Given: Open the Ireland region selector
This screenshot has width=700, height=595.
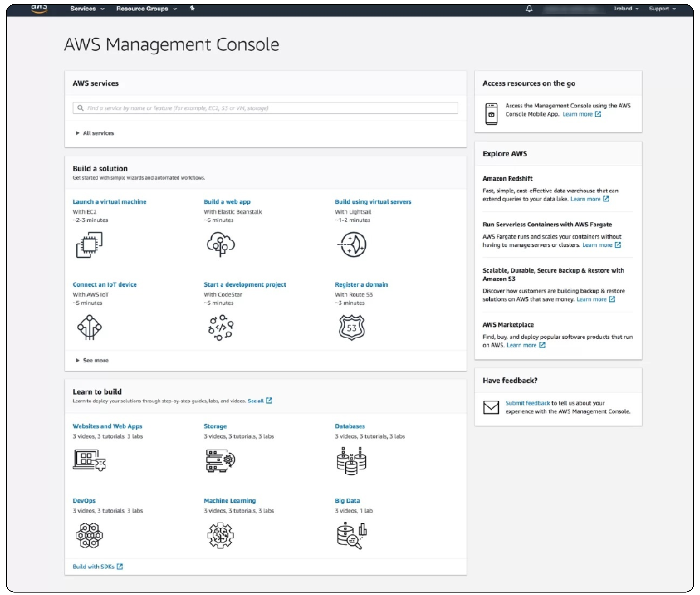Looking at the screenshot, I should [626, 9].
